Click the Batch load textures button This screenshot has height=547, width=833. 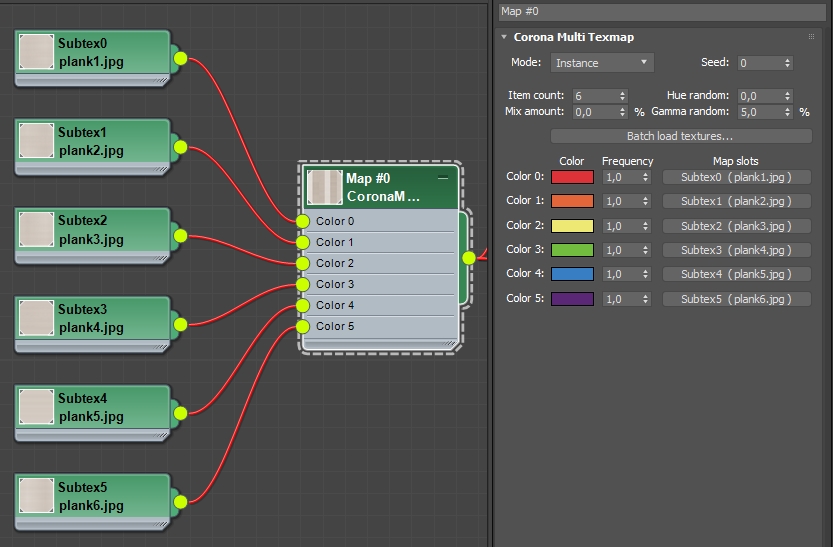680,136
